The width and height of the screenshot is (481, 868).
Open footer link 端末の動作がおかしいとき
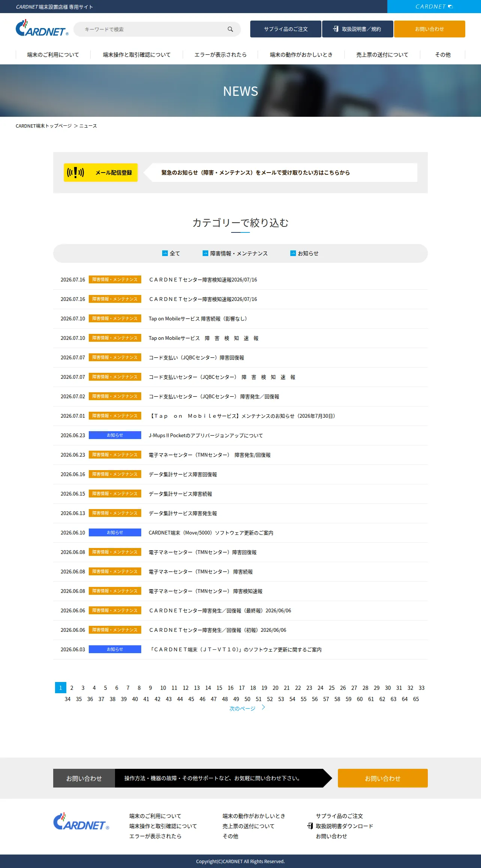pos(254,816)
